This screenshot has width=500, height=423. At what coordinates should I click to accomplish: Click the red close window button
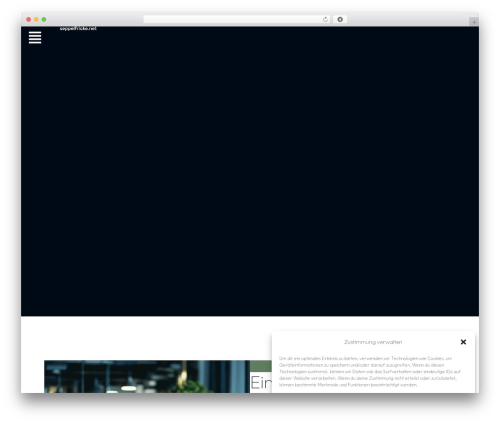pos(29,19)
